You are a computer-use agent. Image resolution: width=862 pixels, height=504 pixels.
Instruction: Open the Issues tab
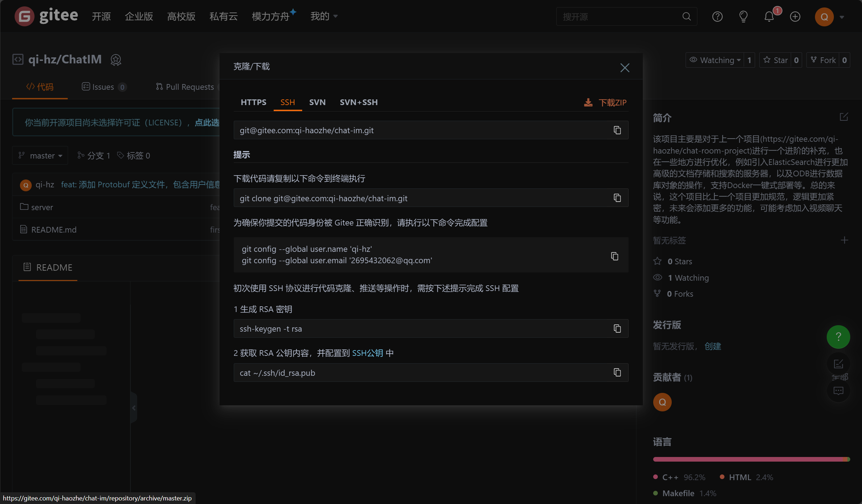pyautogui.click(x=104, y=87)
